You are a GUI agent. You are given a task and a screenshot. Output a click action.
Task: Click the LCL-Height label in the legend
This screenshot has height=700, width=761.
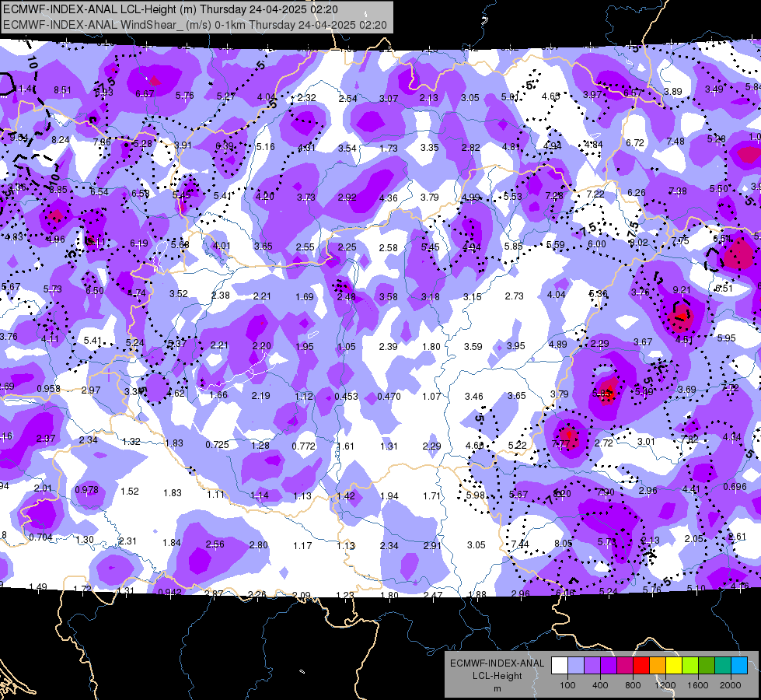(x=497, y=676)
